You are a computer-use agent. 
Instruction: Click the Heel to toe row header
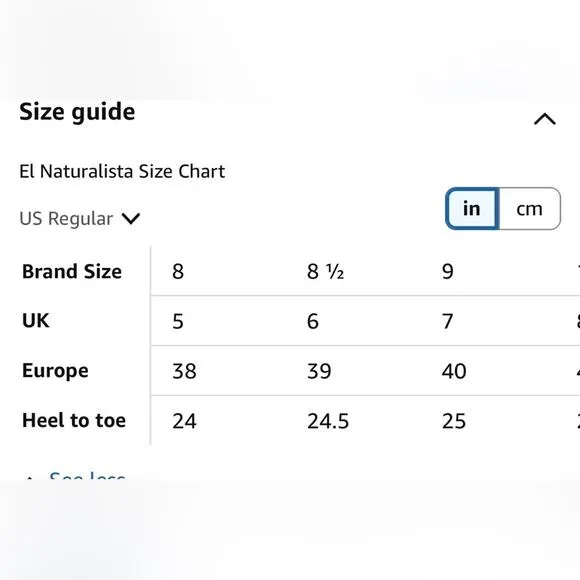[74, 420]
